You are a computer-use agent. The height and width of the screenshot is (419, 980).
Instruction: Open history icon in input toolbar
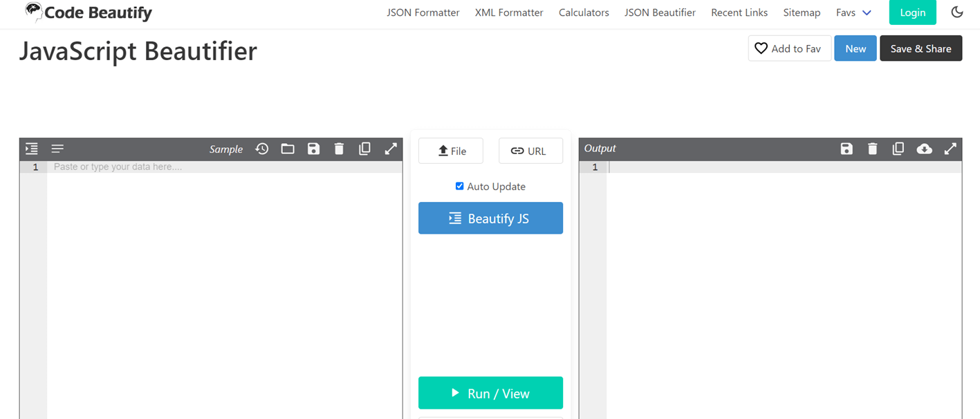click(x=262, y=149)
